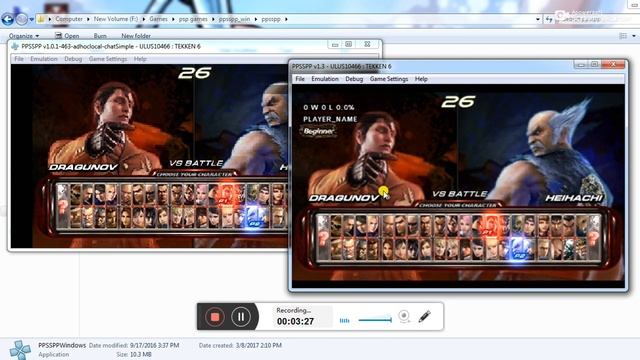Image resolution: width=640 pixels, height=360 pixels.
Task: Open File menu in adhoclocal PPSSPP window
Action: (x=19, y=59)
